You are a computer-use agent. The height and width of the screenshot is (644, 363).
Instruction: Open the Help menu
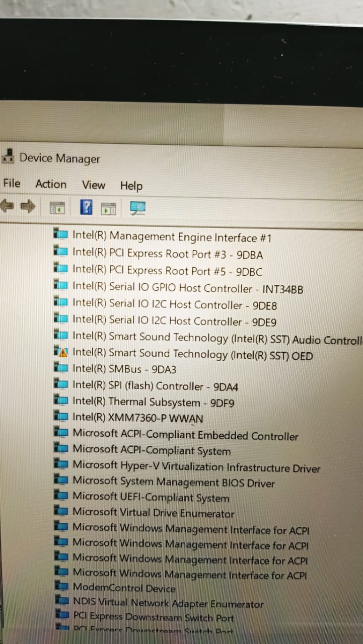click(131, 186)
